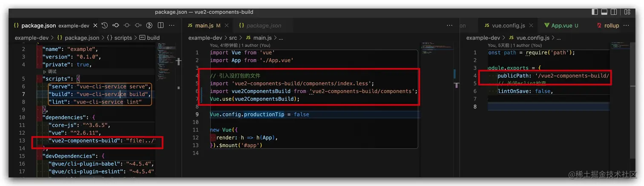Open the App.vue tab

click(561, 26)
